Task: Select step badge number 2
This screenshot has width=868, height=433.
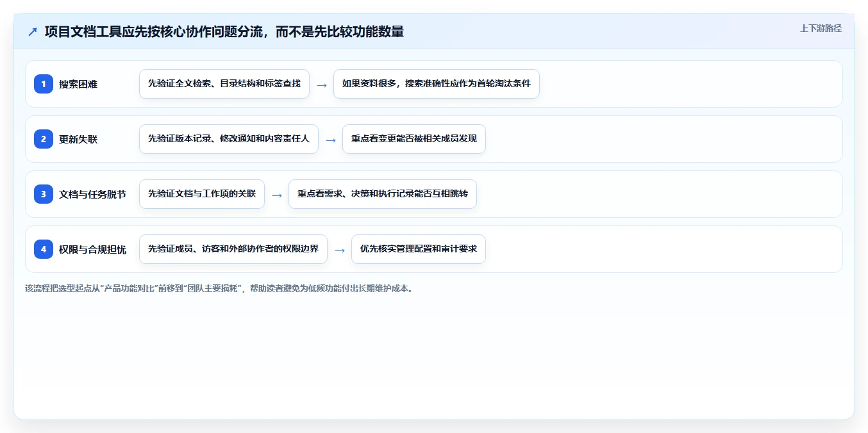Action: point(44,139)
